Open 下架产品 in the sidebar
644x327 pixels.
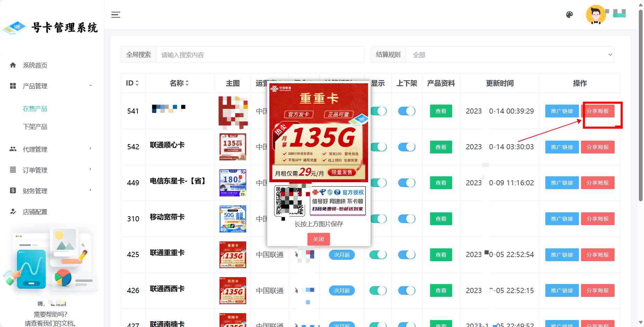click(x=35, y=127)
